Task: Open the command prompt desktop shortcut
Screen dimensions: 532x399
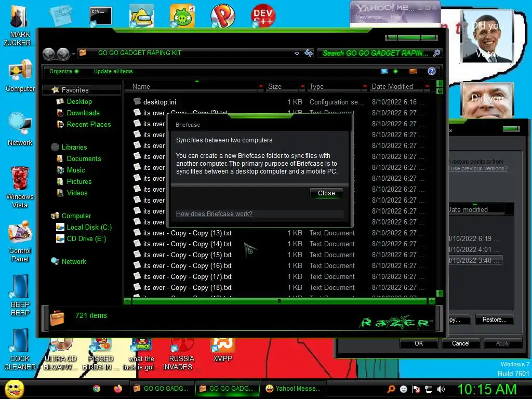Action: 101,16
